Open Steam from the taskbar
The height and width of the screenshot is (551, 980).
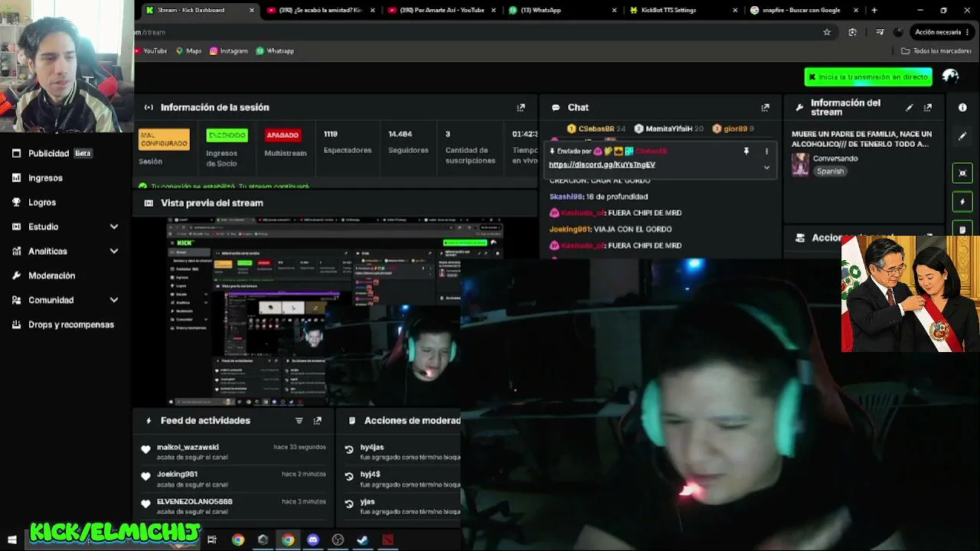tap(362, 540)
